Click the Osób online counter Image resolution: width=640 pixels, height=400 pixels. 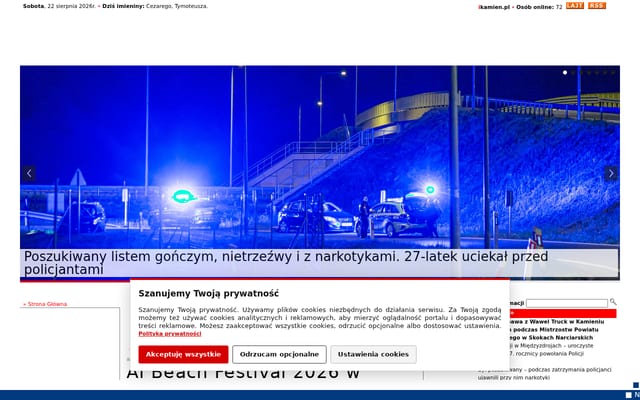[x=539, y=7]
